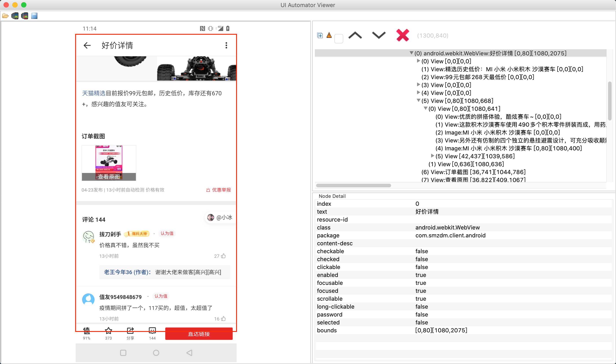Tap username 拔刀剁手

(x=110, y=234)
